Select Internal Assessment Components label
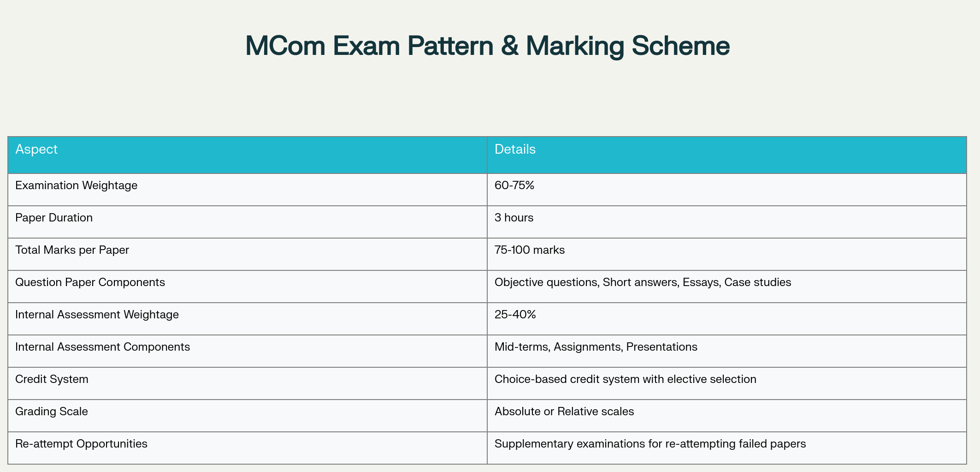The width and height of the screenshot is (980, 472). 103,347
